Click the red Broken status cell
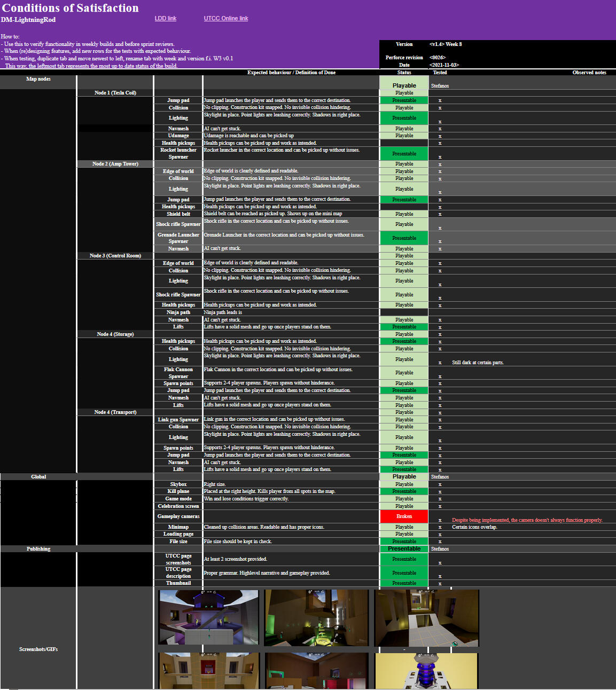The image size is (616, 690). (404, 516)
